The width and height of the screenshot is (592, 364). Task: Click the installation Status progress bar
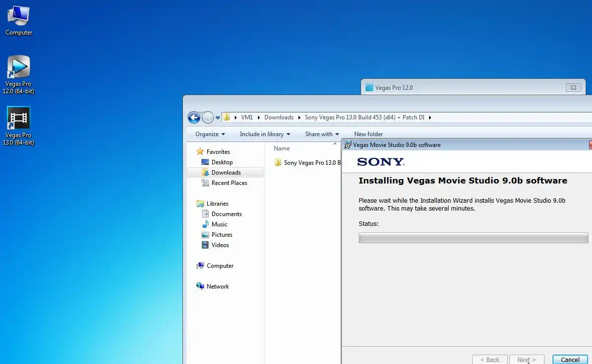coord(473,238)
